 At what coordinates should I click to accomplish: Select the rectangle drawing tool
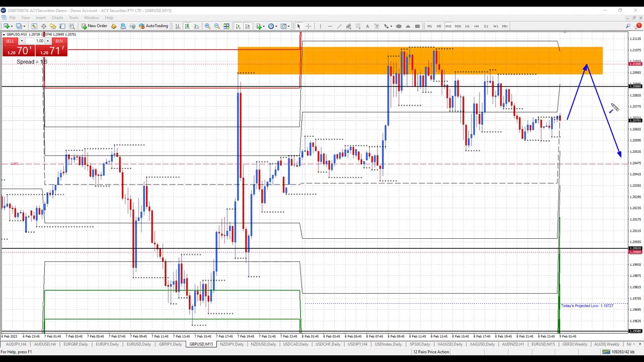pyautogui.click(x=418, y=26)
